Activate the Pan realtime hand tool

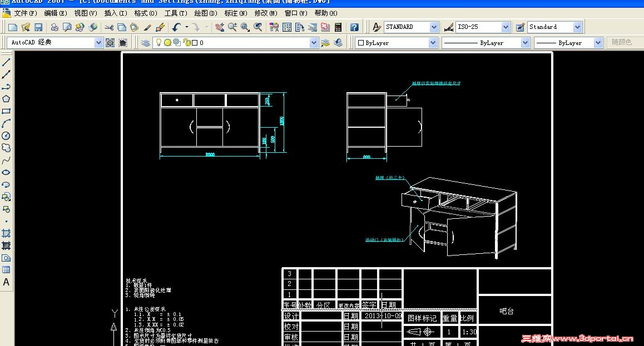tap(220, 27)
